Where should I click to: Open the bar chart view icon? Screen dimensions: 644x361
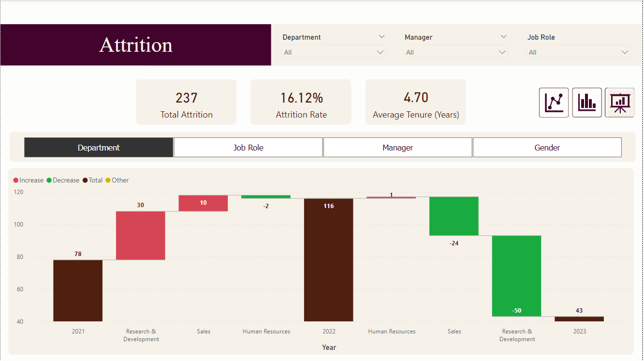click(x=587, y=102)
